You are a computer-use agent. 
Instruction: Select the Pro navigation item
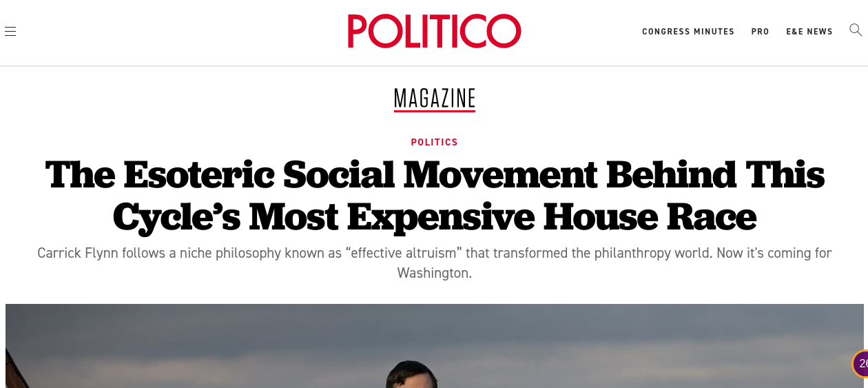tap(760, 32)
